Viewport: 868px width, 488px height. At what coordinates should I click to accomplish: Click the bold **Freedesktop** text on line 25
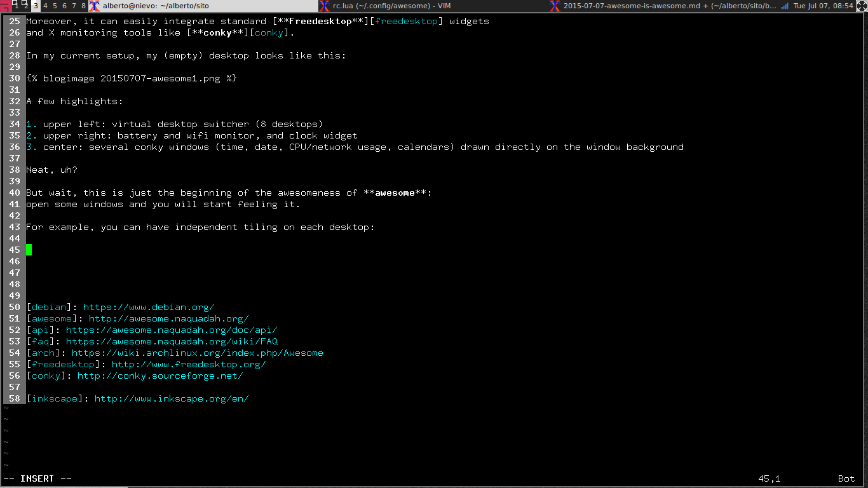(x=320, y=21)
